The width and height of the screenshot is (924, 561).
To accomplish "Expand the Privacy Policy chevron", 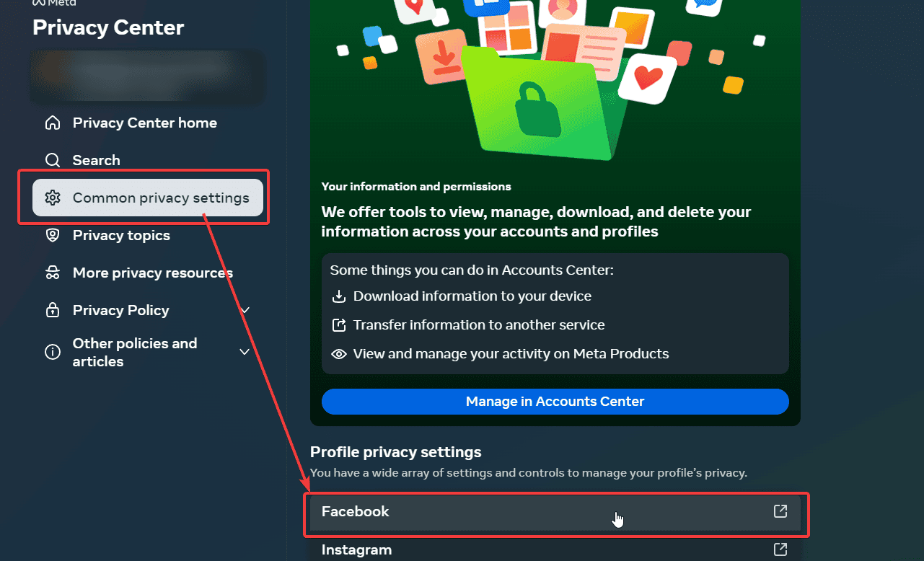I will pyautogui.click(x=245, y=310).
